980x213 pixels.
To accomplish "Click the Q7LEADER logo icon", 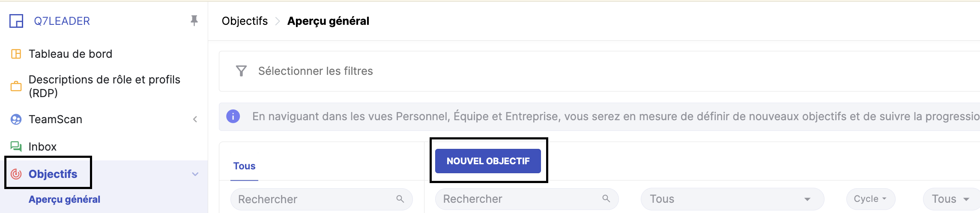I will click(x=16, y=21).
